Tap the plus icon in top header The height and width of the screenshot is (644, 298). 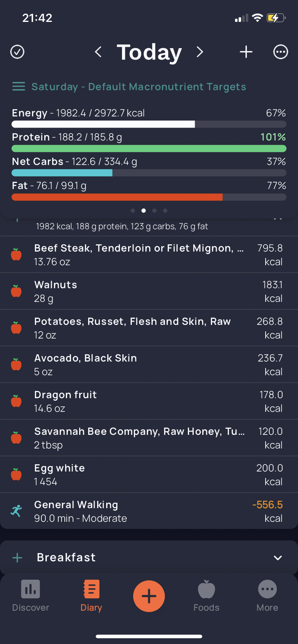pos(246,52)
